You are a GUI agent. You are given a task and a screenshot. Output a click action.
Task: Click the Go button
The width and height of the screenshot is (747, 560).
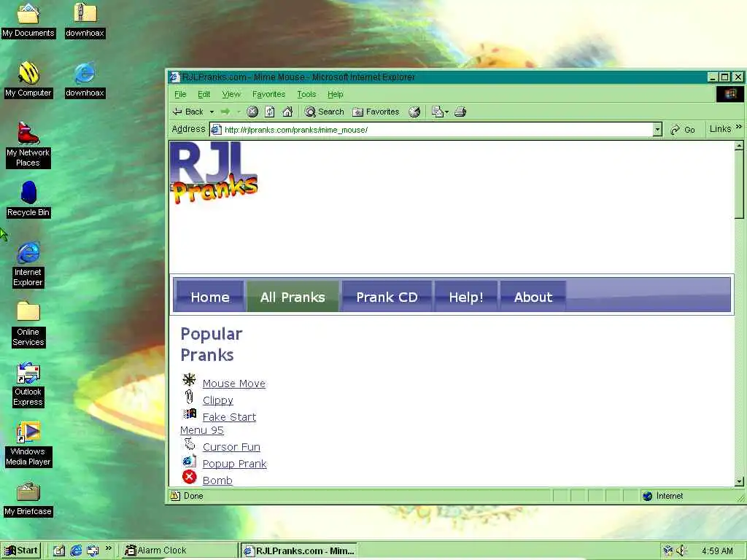pos(683,130)
